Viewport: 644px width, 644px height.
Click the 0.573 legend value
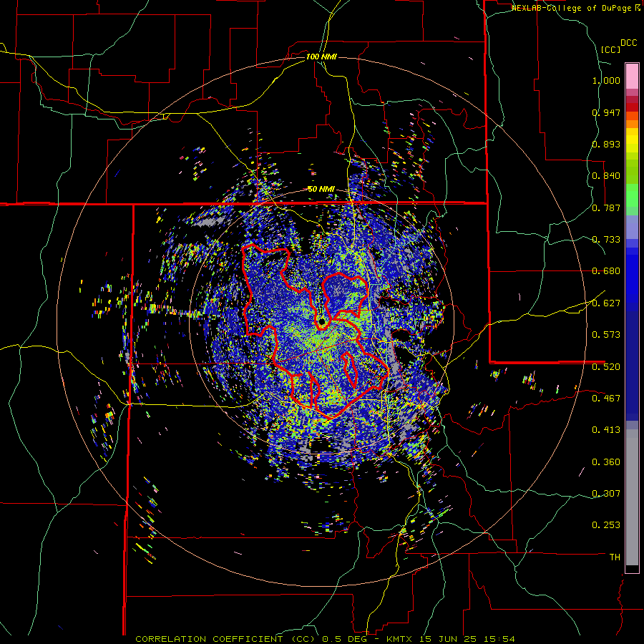click(606, 335)
